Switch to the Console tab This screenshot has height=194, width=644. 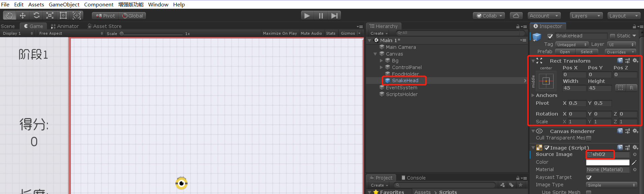(413, 178)
